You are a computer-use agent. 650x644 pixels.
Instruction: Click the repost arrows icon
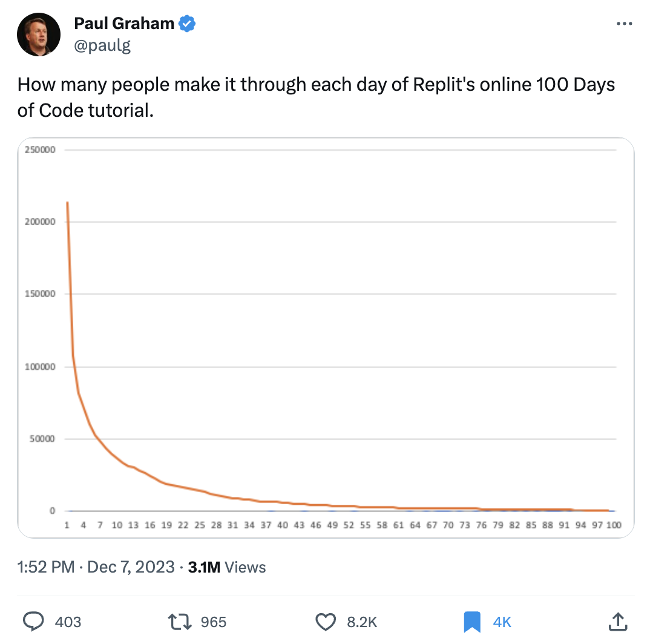point(180,622)
